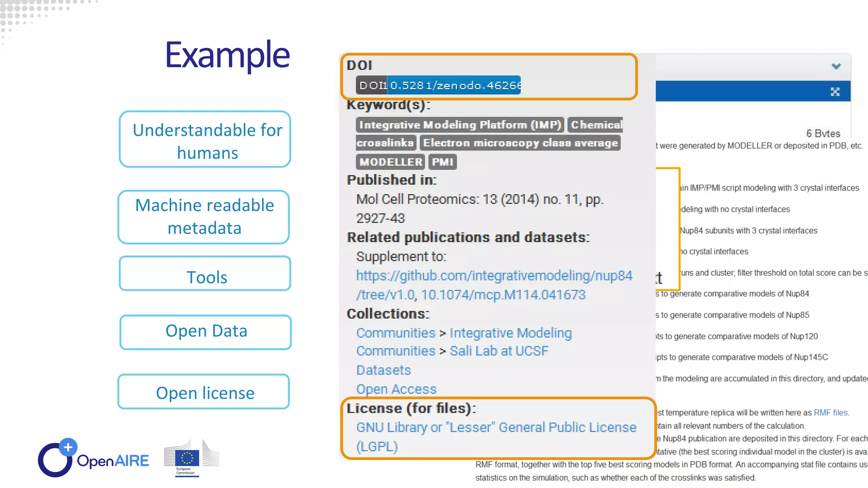Select the Machine readable metadata box
This screenshot has width=868, height=488.
[x=204, y=217]
